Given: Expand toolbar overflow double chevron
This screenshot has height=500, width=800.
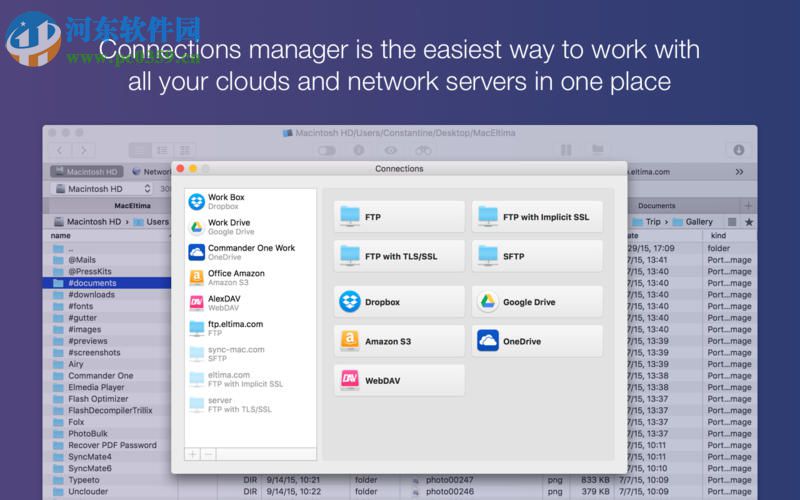Looking at the screenshot, I should (739, 172).
